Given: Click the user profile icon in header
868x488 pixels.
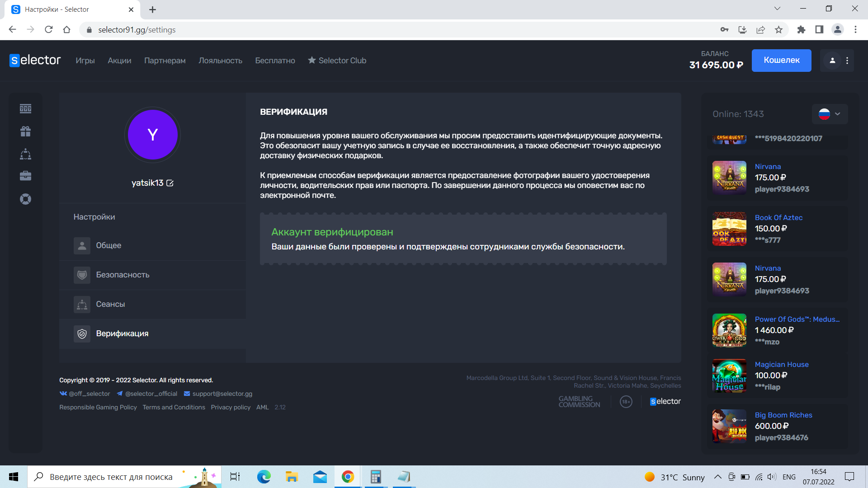Looking at the screenshot, I should [x=832, y=61].
